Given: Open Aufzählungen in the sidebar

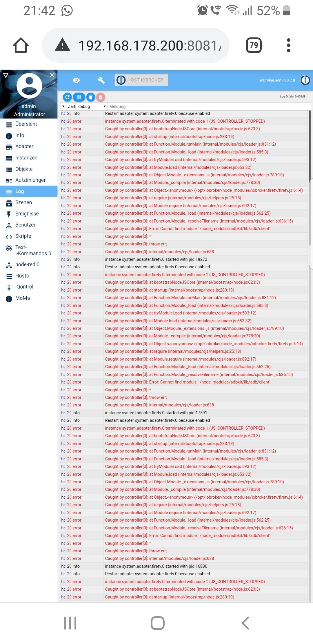Looking at the screenshot, I should (x=29, y=180).
